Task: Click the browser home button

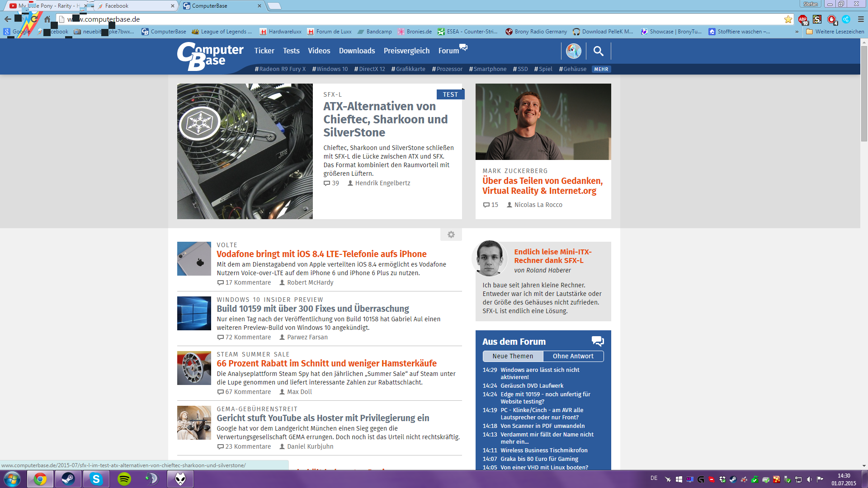Action: [x=47, y=19]
